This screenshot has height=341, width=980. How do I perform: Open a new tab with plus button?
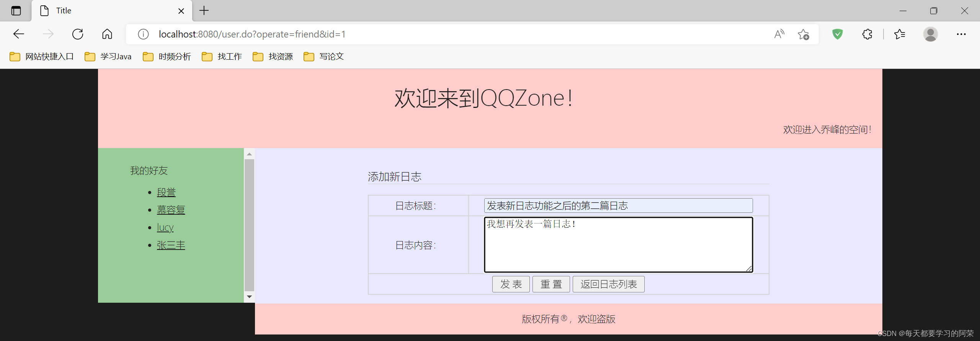[x=204, y=10]
